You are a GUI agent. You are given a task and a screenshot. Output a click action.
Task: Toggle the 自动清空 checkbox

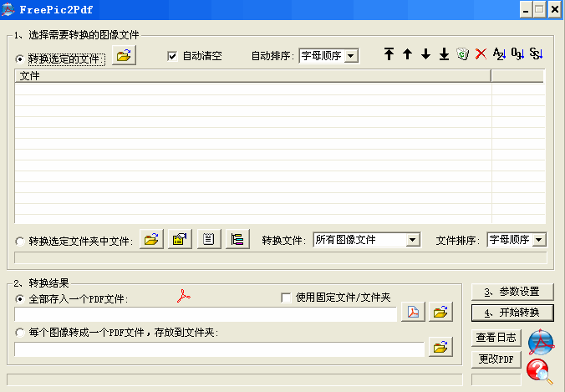tap(172, 56)
